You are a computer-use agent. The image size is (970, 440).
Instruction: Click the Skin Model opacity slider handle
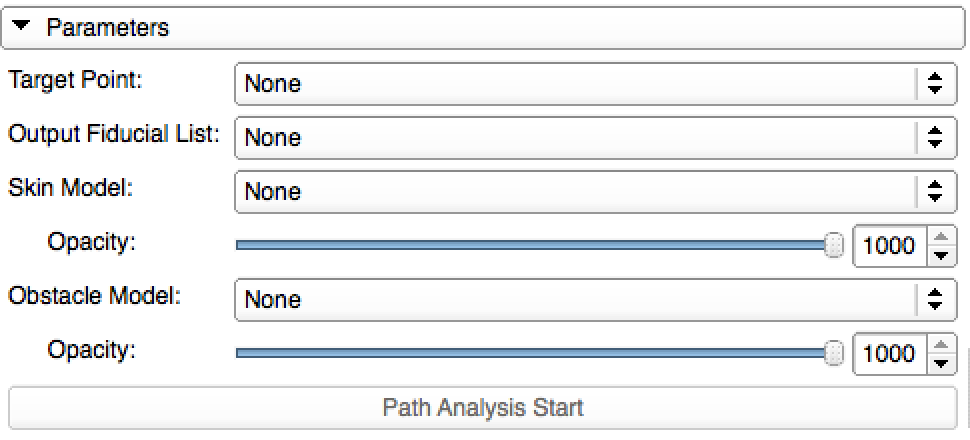click(x=834, y=245)
